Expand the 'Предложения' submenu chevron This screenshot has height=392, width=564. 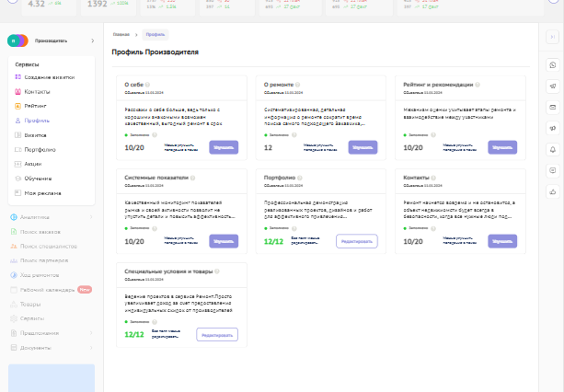click(91, 333)
